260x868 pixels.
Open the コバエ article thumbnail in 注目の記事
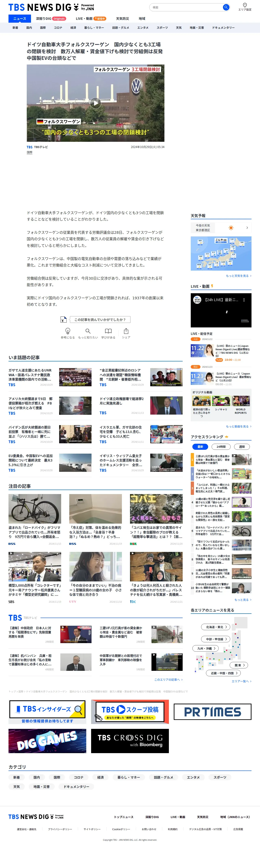(156, 509)
